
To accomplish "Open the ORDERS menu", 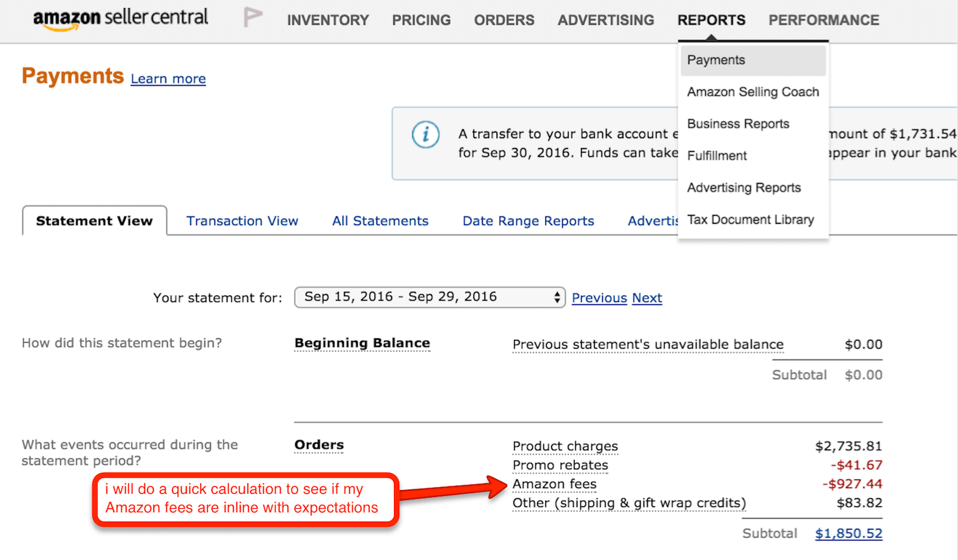I will 504,21.
